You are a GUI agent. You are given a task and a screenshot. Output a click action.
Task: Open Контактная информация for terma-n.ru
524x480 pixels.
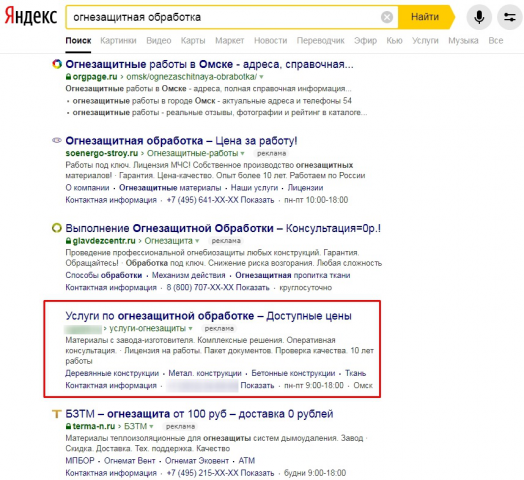point(111,473)
